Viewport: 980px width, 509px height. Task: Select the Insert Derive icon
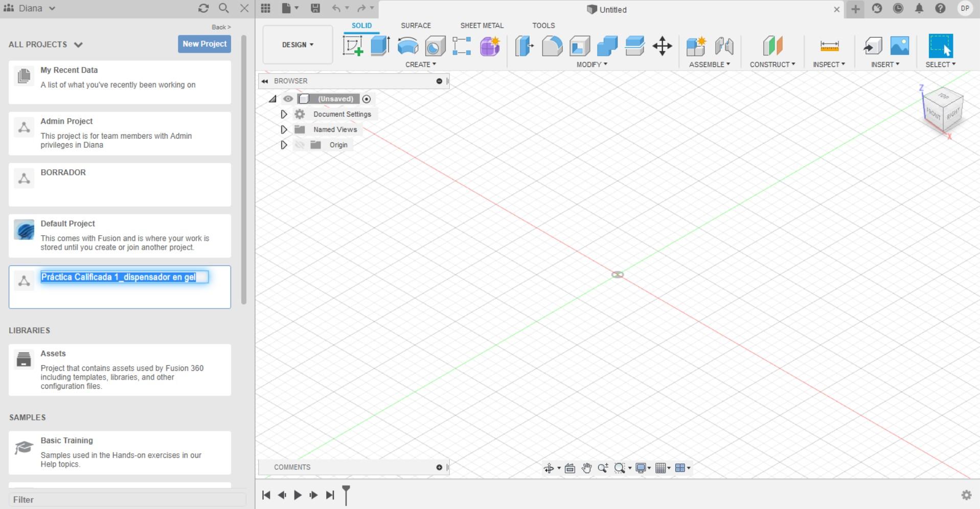pyautogui.click(x=872, y=46)
